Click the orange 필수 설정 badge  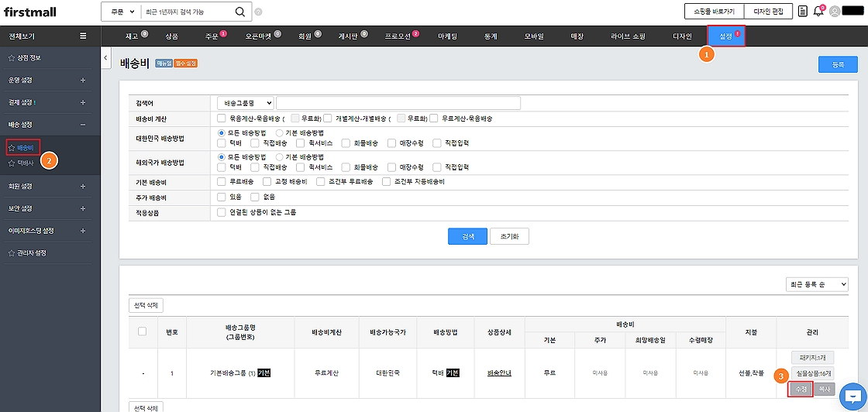[x=185, y=64]
